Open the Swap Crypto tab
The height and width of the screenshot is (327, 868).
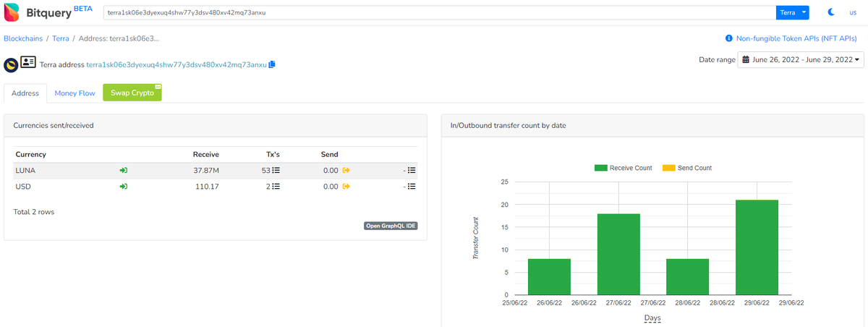click(x=132, y=93)
